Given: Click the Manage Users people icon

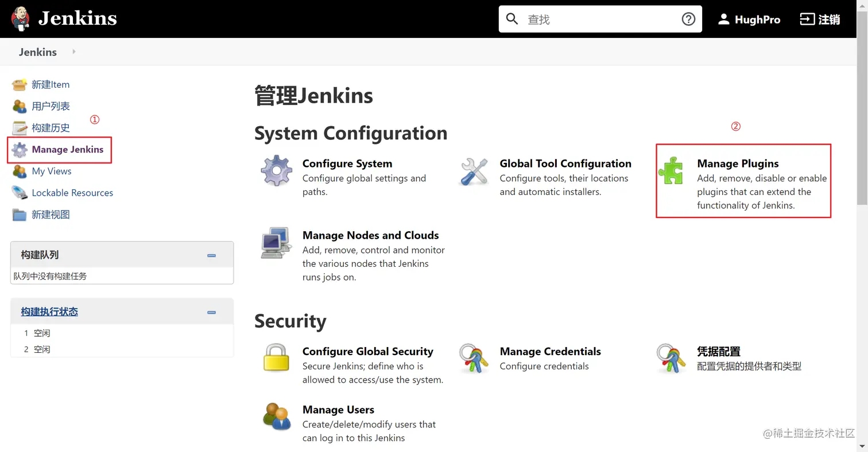Looking at the screenshot, I should click(x=276, y=416).
